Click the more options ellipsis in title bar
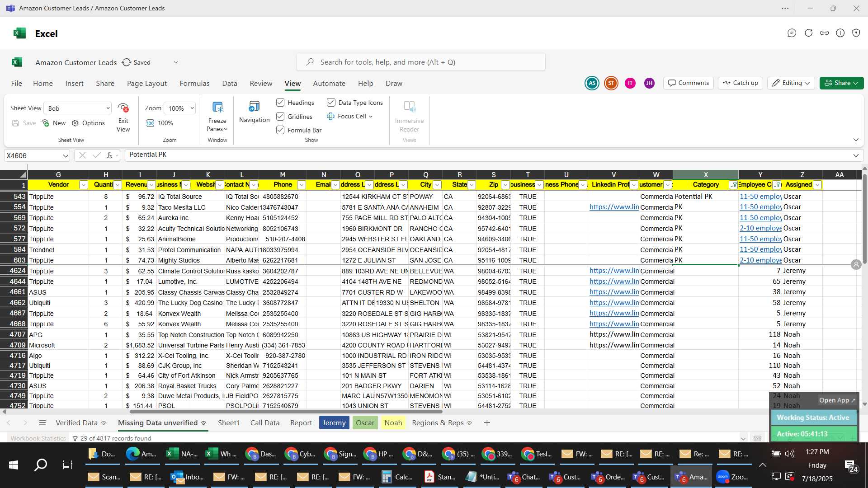Viewport: 868px width, 488px height. [785, 9]
